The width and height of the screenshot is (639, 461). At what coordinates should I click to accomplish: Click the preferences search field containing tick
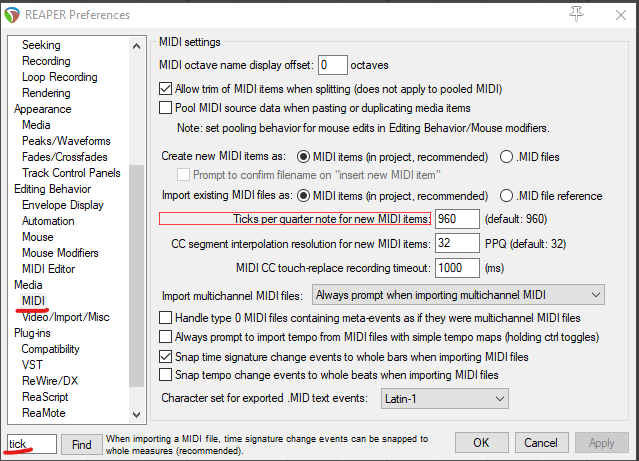pos(32,443)
